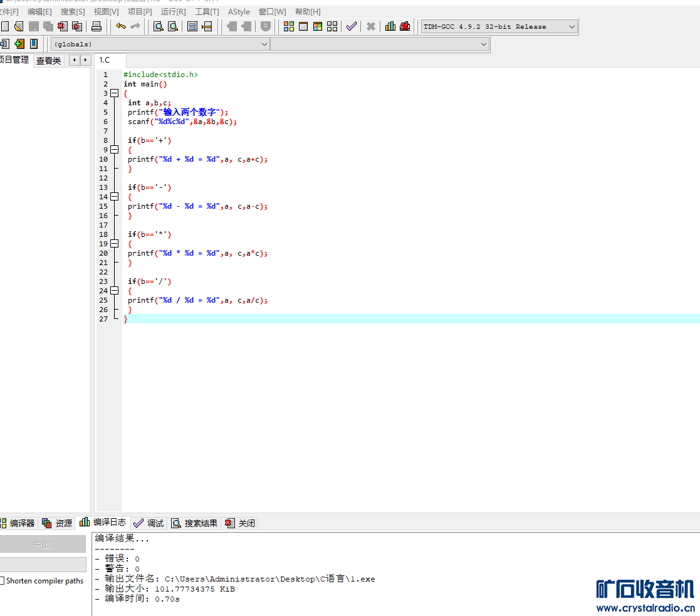Switch to the 调试 debug tab
This screenshot has width=700, height=616.
(149, 523)
